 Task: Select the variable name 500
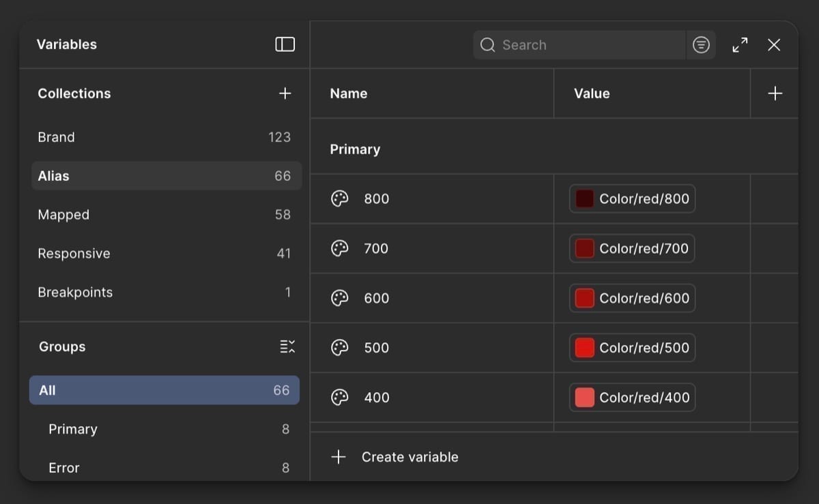(x=377, y=348)
